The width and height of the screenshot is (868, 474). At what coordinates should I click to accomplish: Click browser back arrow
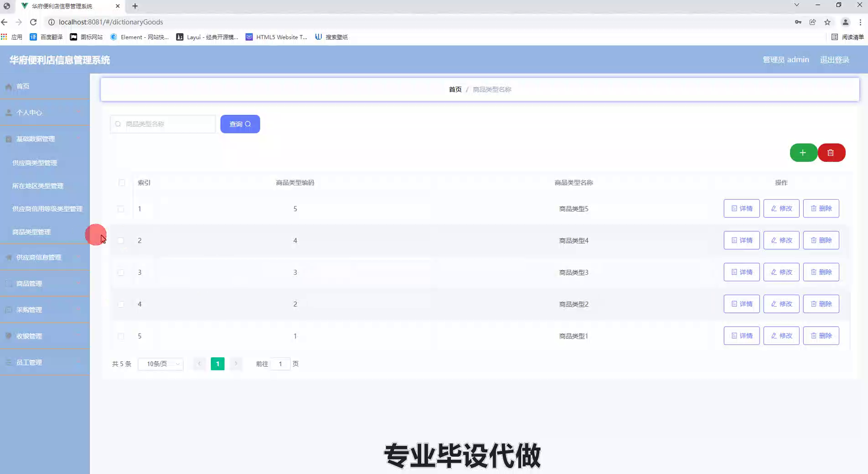(5, 22)
